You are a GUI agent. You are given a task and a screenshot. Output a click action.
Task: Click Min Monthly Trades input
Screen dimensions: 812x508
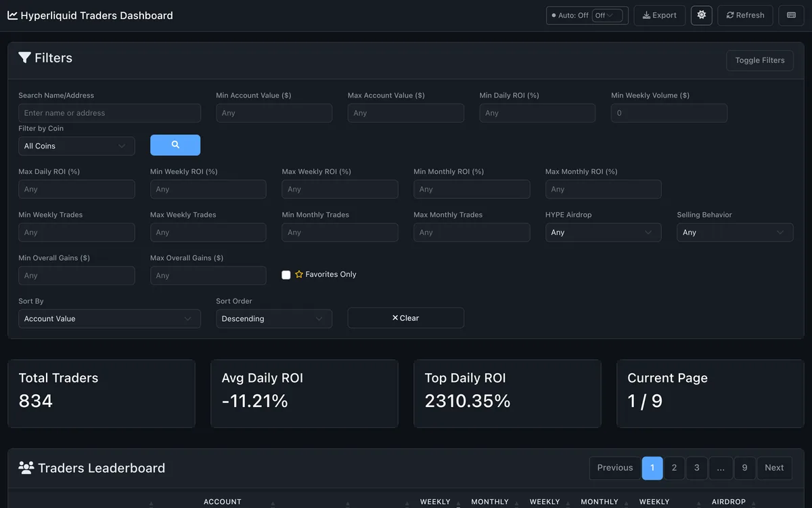pos(340,232)
